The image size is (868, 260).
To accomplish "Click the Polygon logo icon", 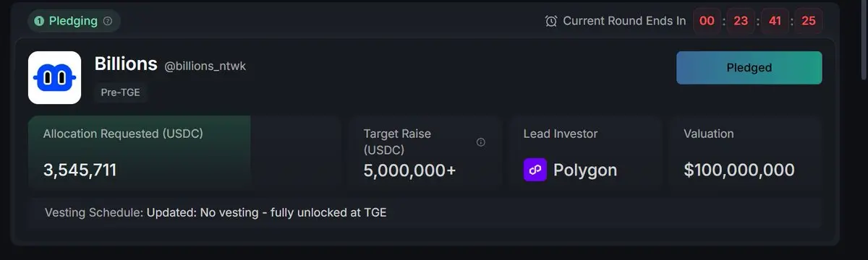I will coord(535,170).
